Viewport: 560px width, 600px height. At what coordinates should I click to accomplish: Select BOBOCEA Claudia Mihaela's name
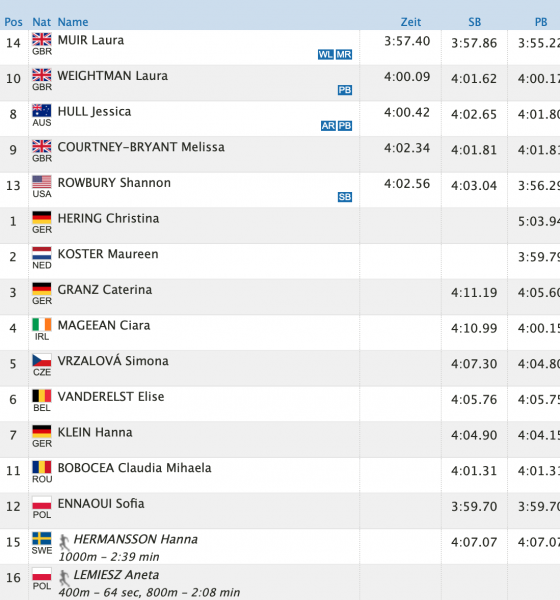coord(134,468)
